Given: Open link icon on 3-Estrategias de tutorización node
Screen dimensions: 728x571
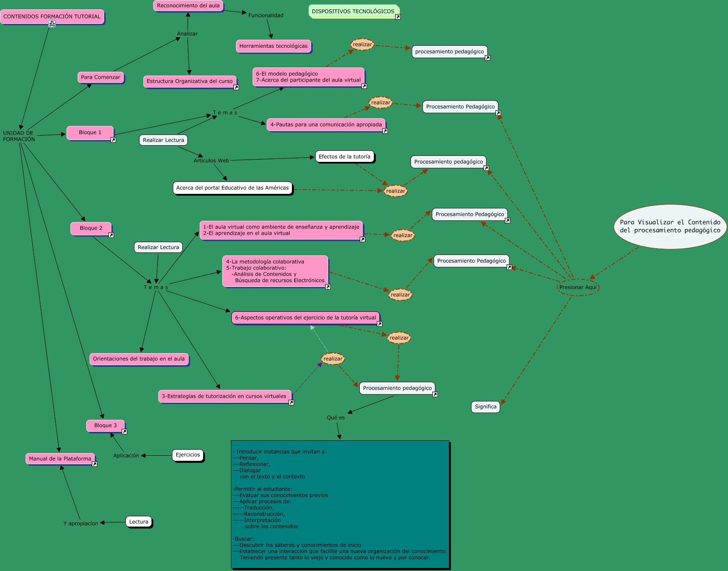Looking at the screenshot, I should pyautogui.click(x=291, y=403).
